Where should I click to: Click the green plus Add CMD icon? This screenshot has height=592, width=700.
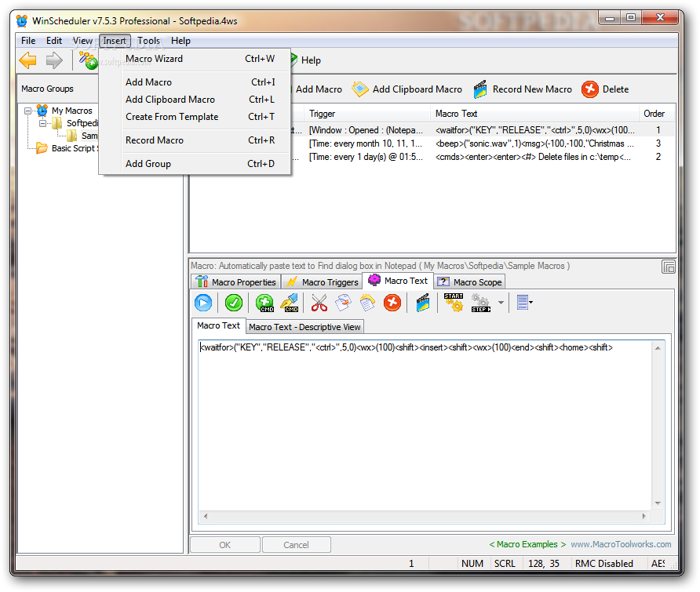(x=264, y=303)
